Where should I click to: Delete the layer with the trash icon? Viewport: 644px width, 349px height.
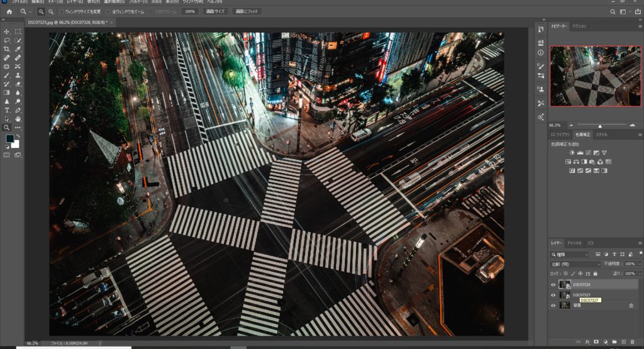click(633, 341)
